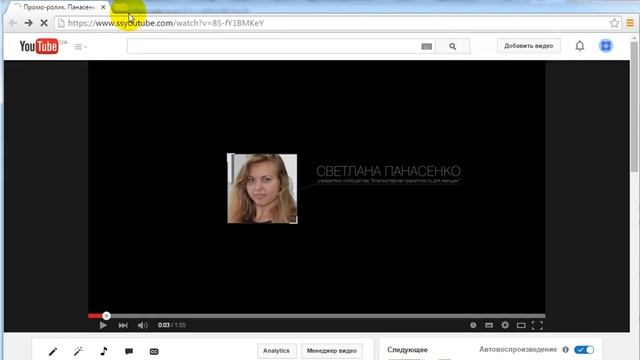The image size is (640, 360).
Task: Select the Промо-ролик browser tab
Action: pos(58,7)
